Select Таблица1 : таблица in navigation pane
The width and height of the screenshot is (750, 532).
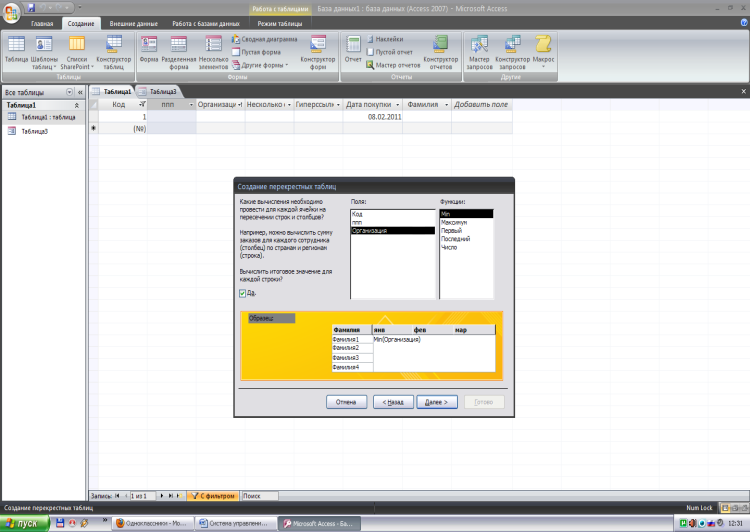pyautogui.click(x=44, y=117)
